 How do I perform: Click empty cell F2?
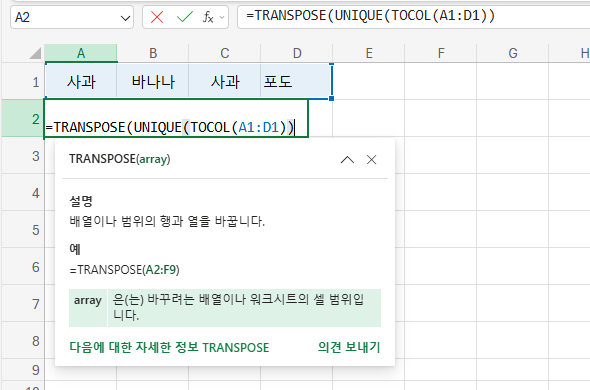click(x=441, y=119)
